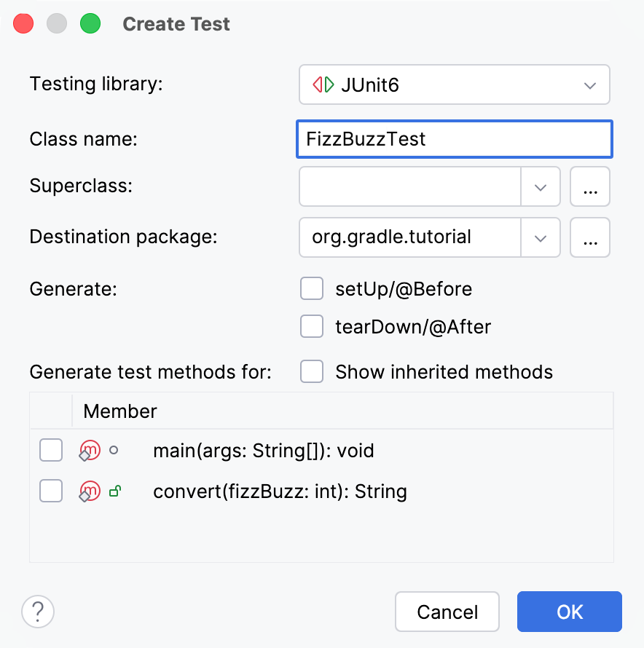Open the Destination package dropdown
Image resolution: width=644 pixels, height=648 pixels.
[541, 237]
